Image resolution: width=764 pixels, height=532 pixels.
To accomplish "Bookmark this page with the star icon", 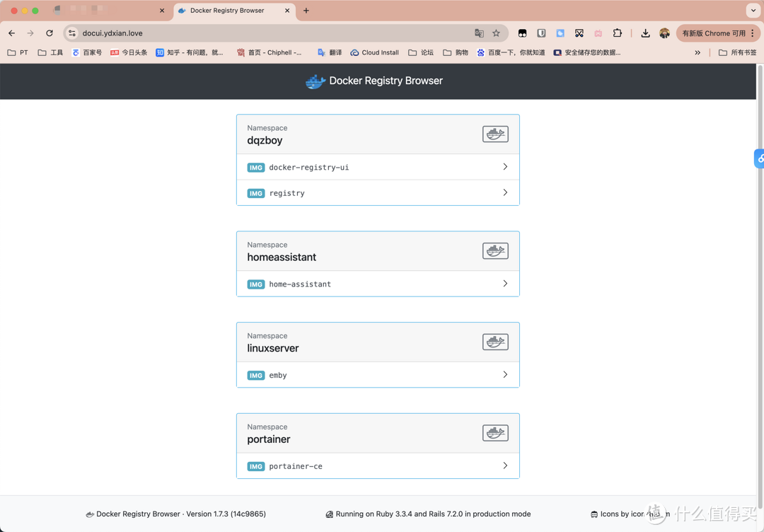I will click(496, 33).
